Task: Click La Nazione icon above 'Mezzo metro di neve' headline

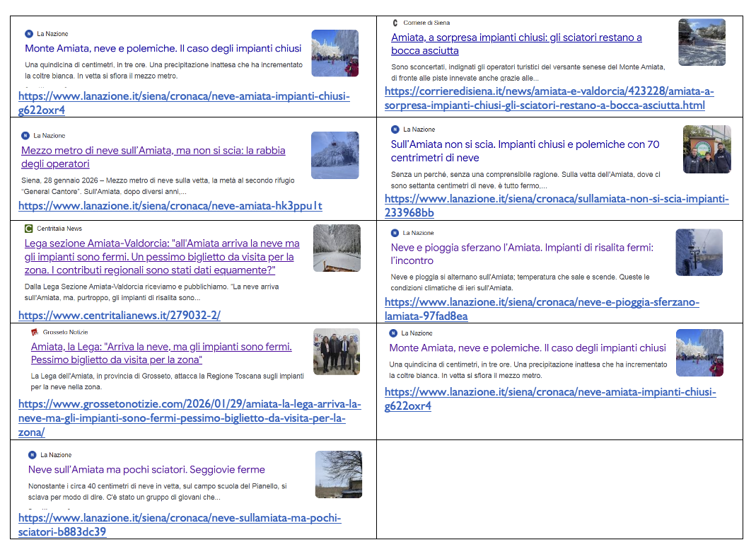Action: 25,135
